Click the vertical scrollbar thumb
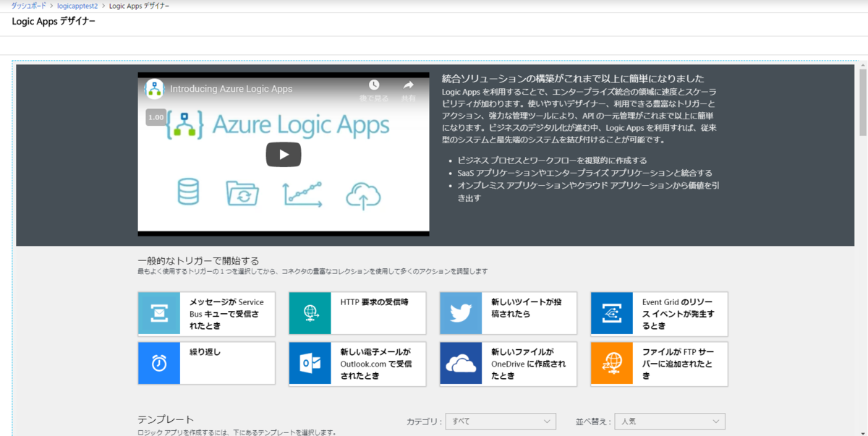Image resolution: width=868 pixels, height=436 pixels. click(862, 103)
